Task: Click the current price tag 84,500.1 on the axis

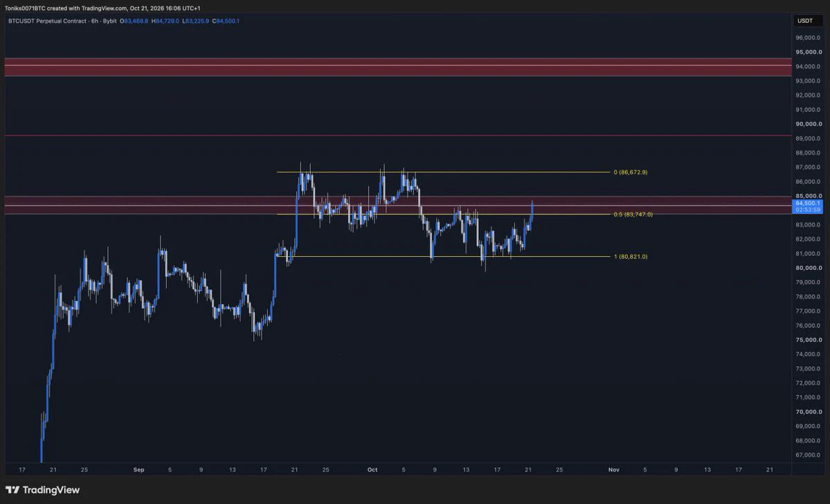Action: pyautogui.click(x=807, y=206)
